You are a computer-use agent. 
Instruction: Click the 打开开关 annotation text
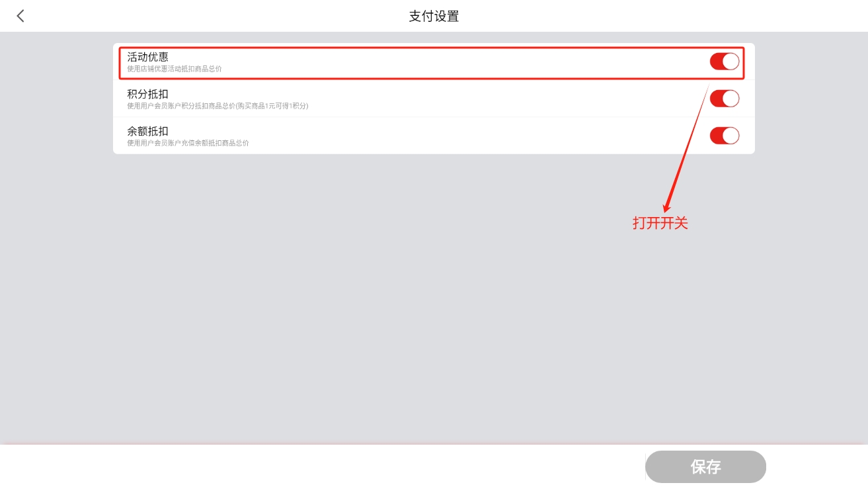[660, 224]
